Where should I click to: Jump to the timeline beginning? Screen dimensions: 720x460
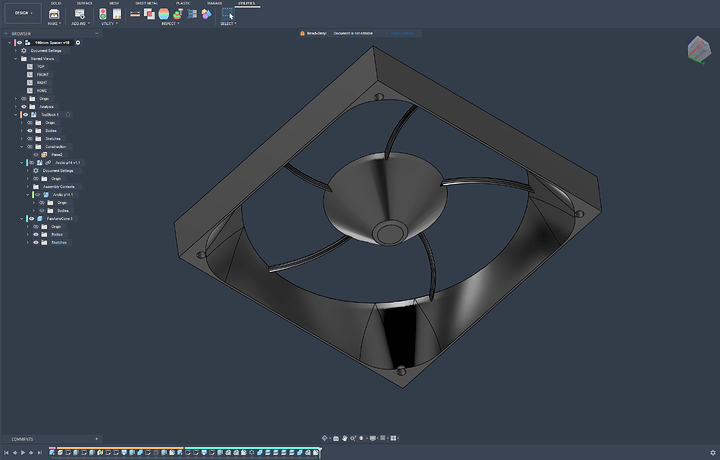[6, 453]
